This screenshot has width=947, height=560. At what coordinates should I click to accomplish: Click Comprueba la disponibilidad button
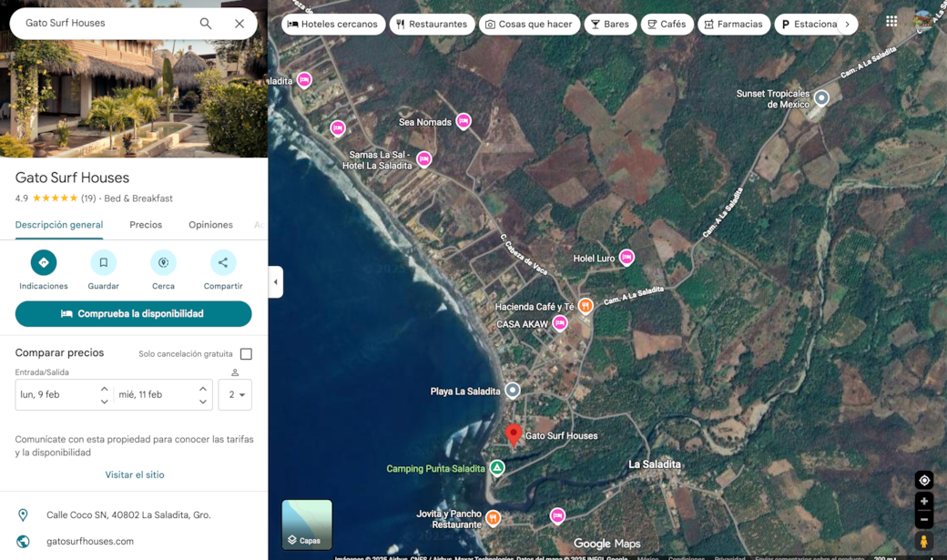pos(134,314)
